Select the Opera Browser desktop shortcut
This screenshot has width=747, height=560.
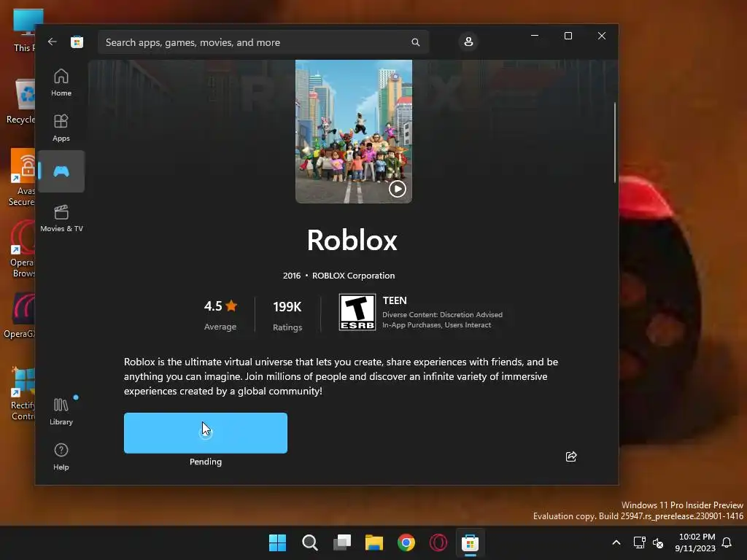pyautogui.click(x=23, y=249)
